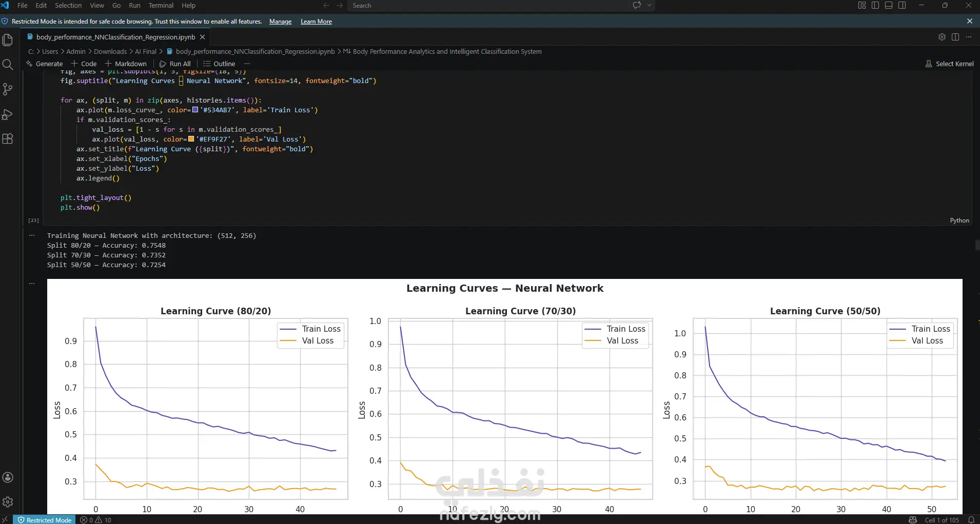
Task: Open the #534AB7 purple color swatch
Action: (195, 110)
